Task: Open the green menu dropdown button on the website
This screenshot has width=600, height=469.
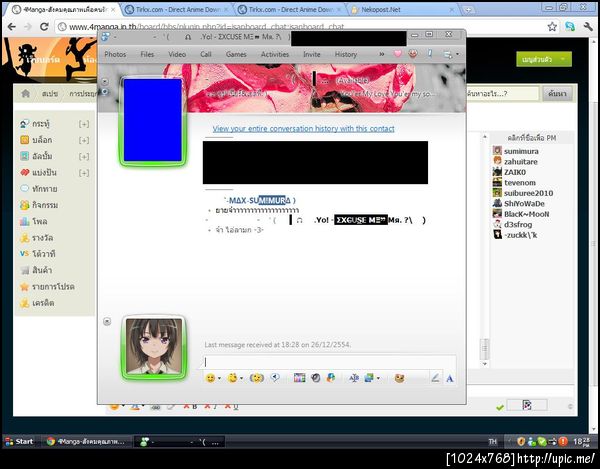Action: [x=544, y=59]
